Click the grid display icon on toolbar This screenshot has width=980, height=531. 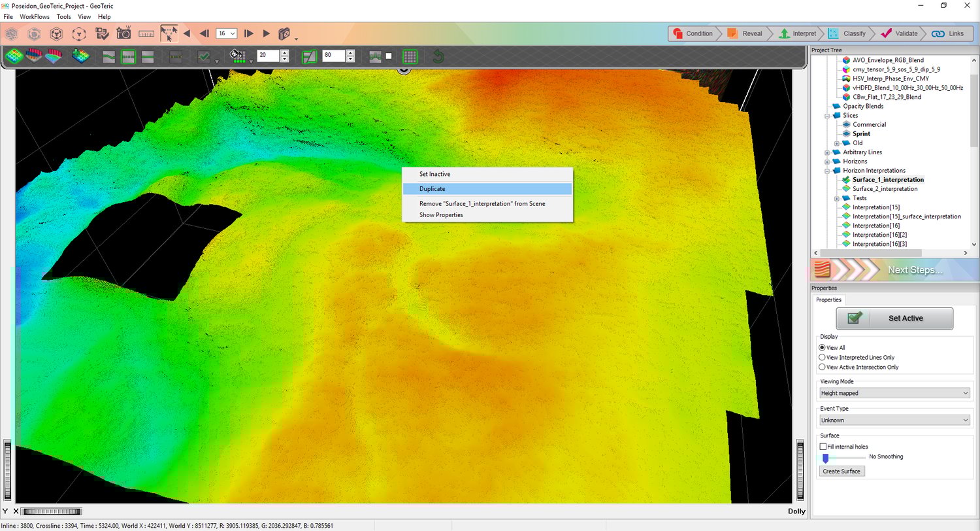tap(410, 56)
